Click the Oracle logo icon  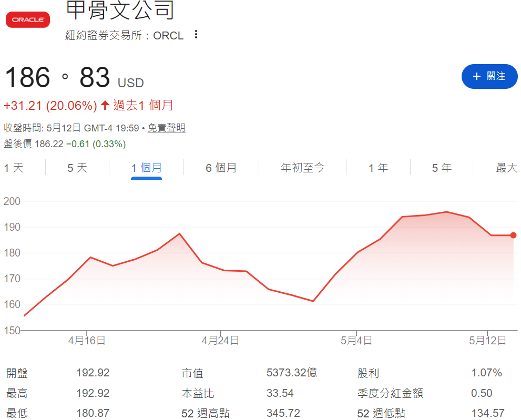pos(28,19)
